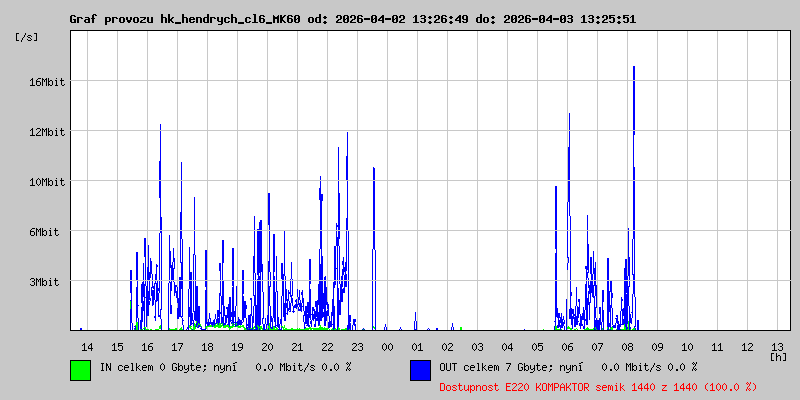Click the blue OUT legend color swatch
The height and width of the screenshot is (400, 800).
(x=420, y=369)
